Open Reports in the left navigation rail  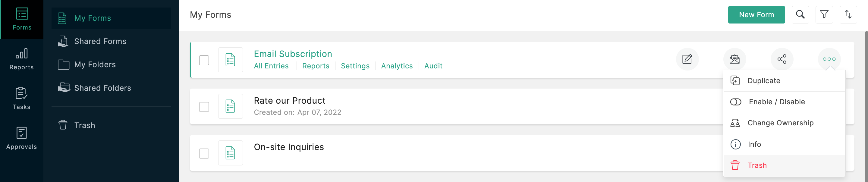[22, 59]
